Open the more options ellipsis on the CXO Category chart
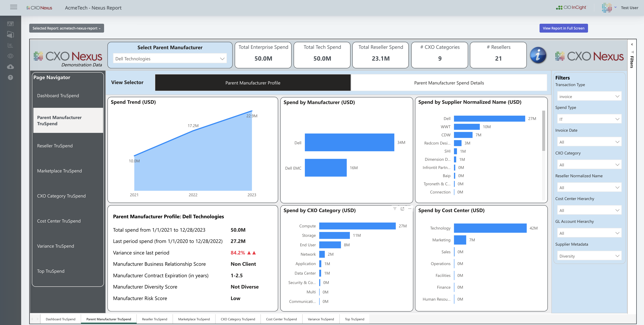644x325 pixels. tap(410, 209)
